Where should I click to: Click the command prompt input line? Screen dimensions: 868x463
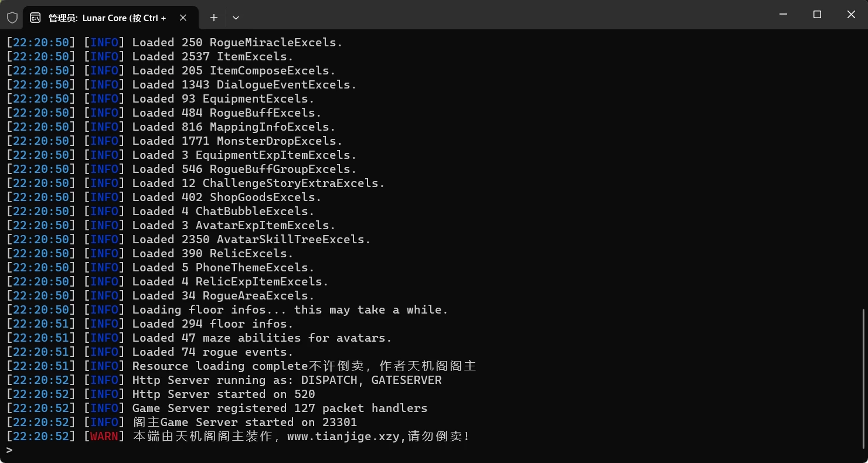click(433, 450)
